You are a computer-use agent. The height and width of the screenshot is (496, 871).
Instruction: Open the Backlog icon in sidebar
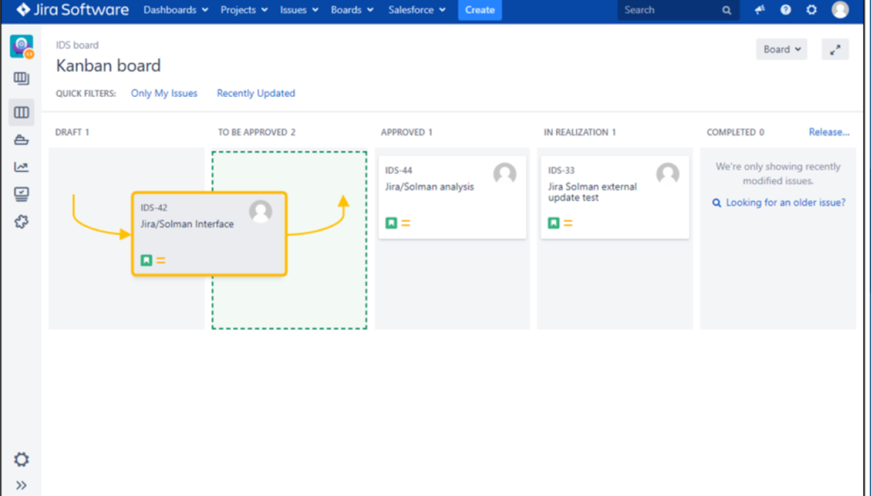[x=21, y=79]
